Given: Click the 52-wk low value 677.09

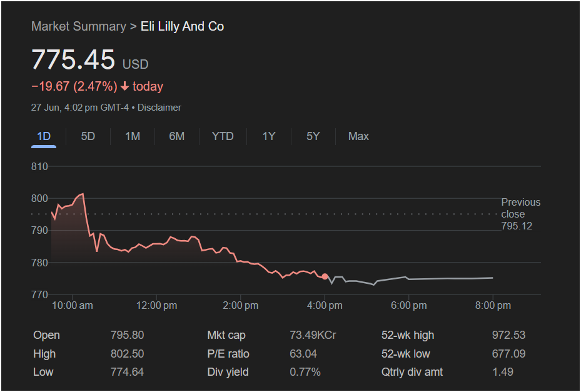Looking at the screenshot, I should point(508,353).
